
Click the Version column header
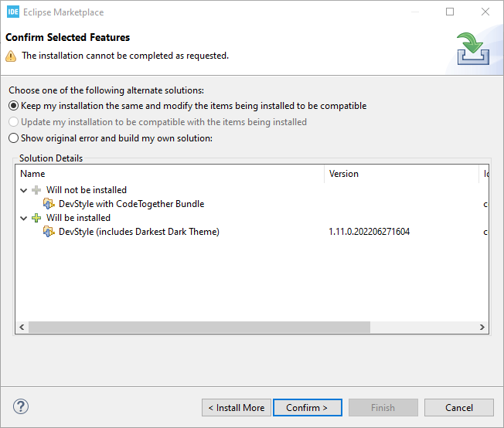click(x=402, y=174)
